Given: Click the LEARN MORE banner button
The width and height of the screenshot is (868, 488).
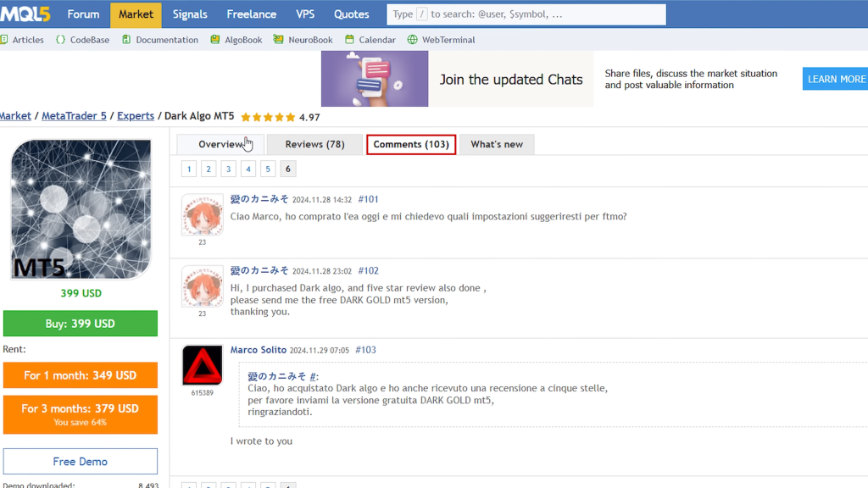Looking at the screenshot, I should [835, 79].
